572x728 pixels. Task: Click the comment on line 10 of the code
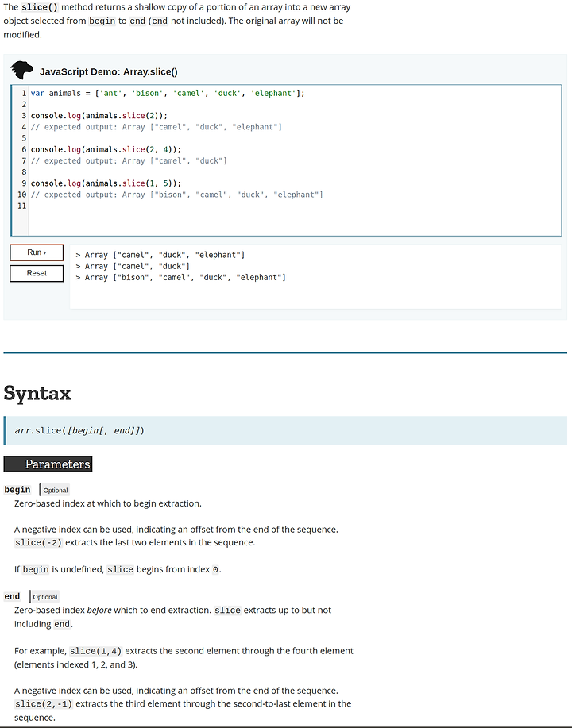176,195
